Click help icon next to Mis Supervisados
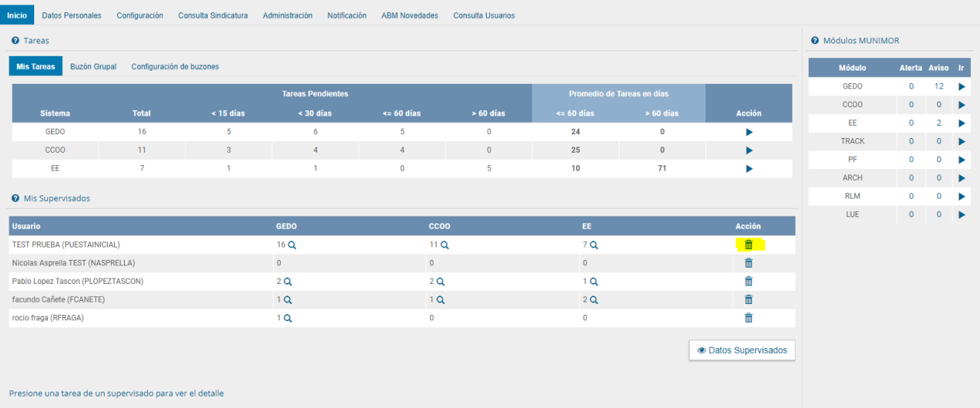 pyautogui.click(x=16, y=199)
